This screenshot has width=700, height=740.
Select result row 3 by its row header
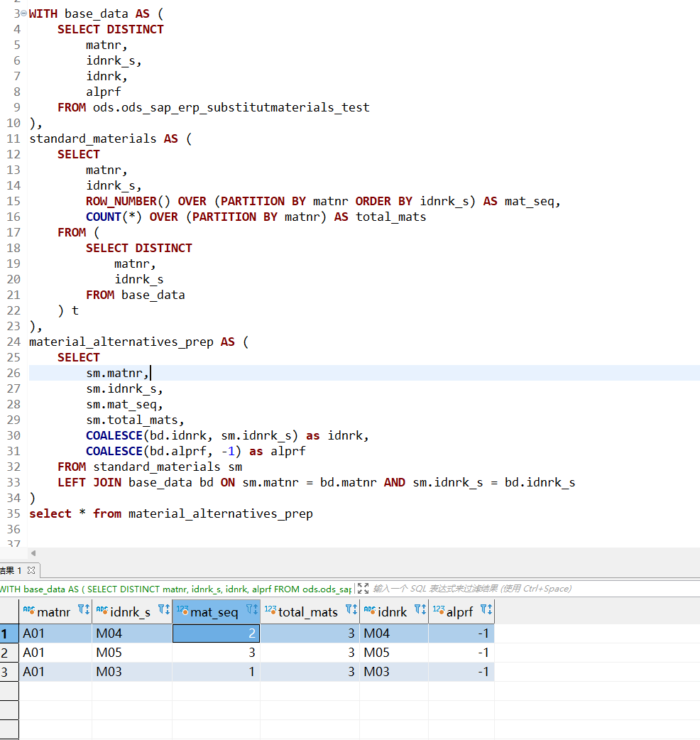(x=7, y=672)
